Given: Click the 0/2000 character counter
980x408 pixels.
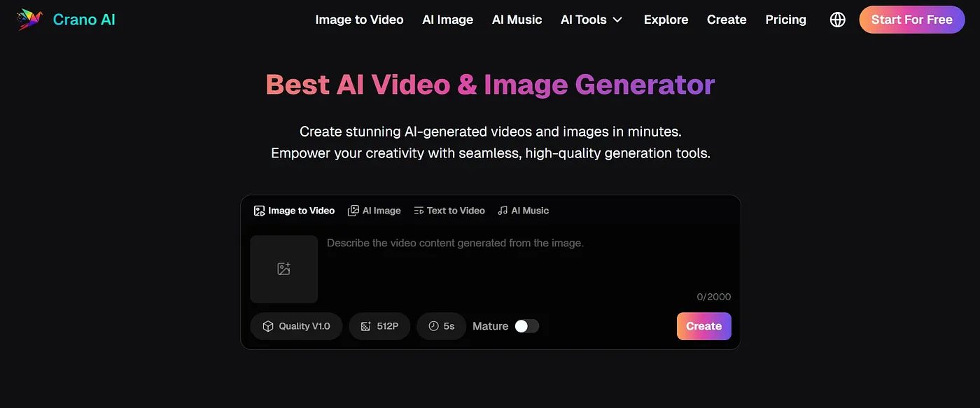Looking at the screenshot, I should (x=714, y=297).
